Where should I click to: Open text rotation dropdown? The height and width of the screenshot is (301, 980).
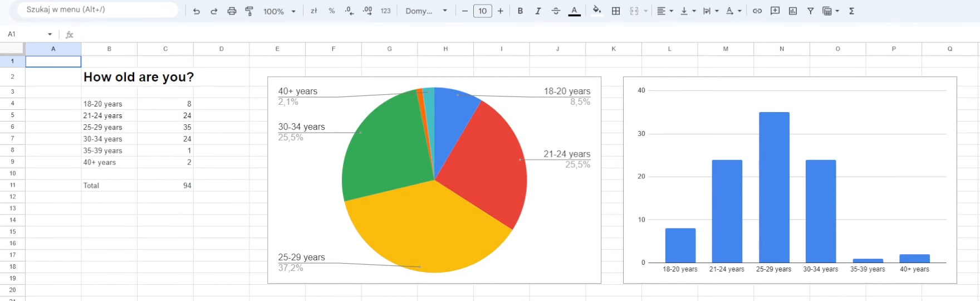(x=733, y=11)
